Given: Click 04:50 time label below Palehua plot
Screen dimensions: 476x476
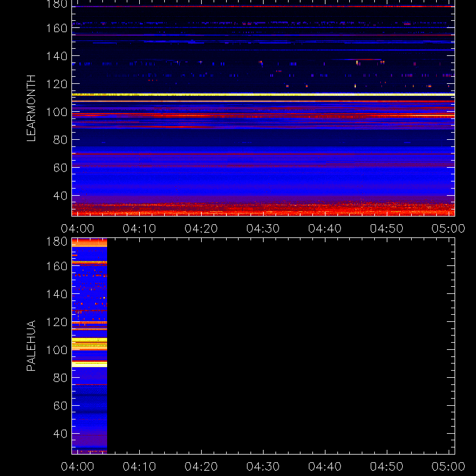Looking at the screenshot, I should (x=386, y=466).
